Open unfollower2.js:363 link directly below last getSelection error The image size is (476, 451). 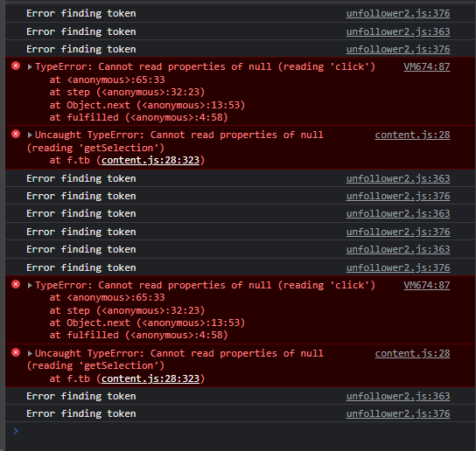398,396
